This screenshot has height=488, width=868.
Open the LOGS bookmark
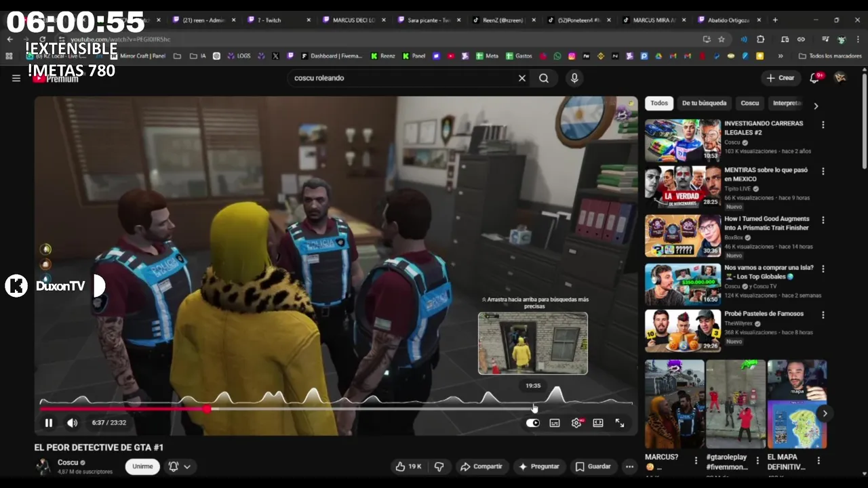coord(238,56)
